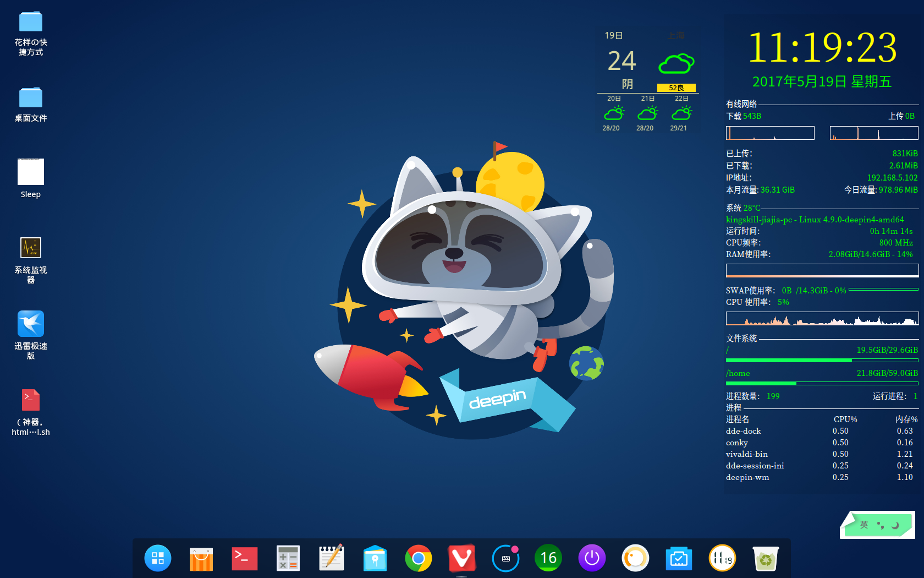The width and height of the screenshot is (924, 578).
Task: Open the purple power button in dock
Action: click(592, 558)
